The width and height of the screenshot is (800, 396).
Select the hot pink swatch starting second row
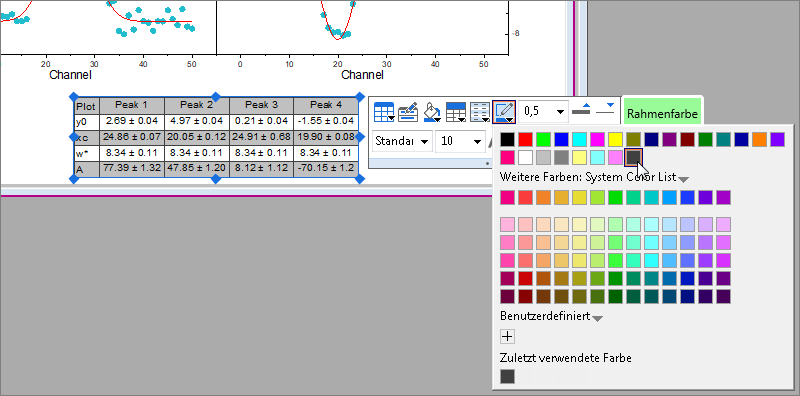coord(508,157)
